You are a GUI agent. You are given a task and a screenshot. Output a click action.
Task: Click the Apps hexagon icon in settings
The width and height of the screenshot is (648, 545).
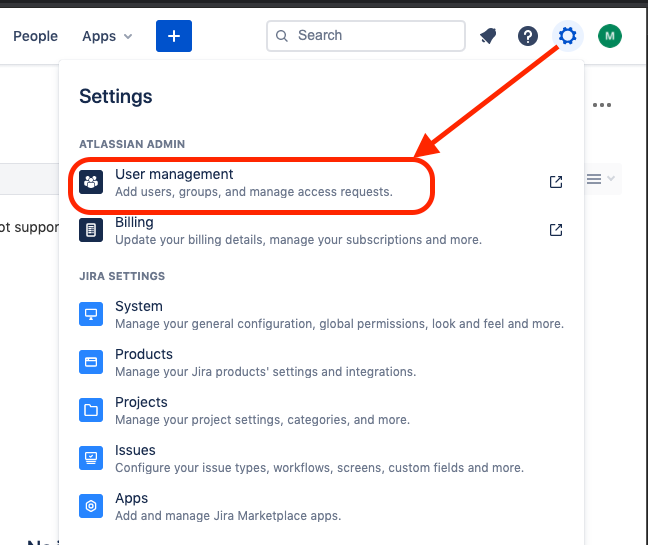[x=91, y=506]
